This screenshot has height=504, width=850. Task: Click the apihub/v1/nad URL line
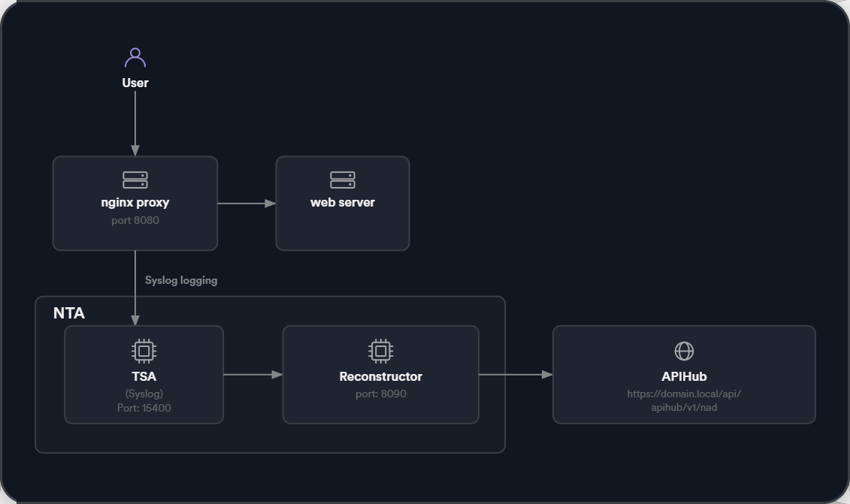[684, 408]
